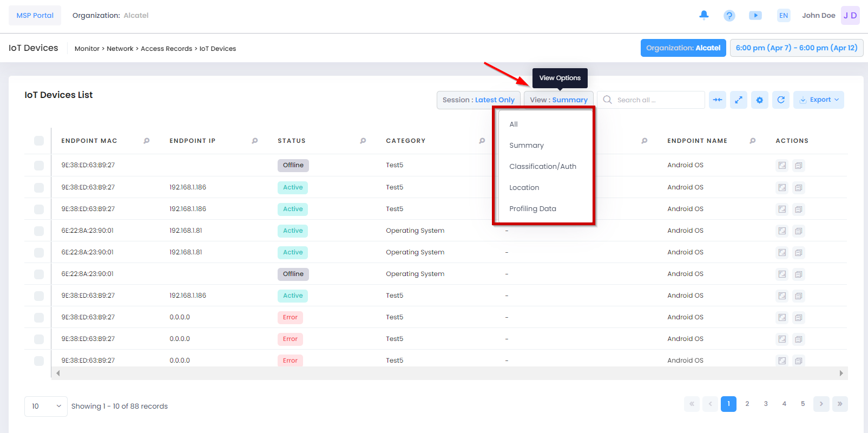Click the Category column search icon
This screenshot has height=433, width=868.
(x=482, y=141)
